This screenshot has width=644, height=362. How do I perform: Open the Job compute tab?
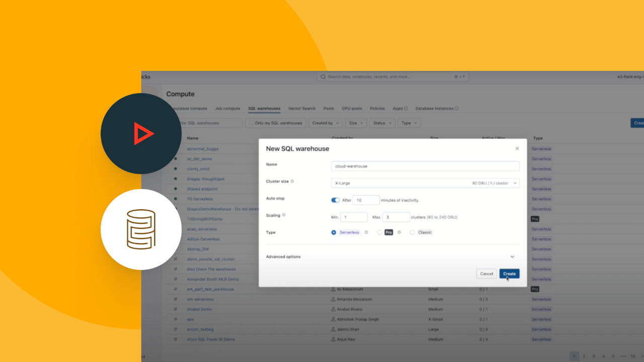227,109
